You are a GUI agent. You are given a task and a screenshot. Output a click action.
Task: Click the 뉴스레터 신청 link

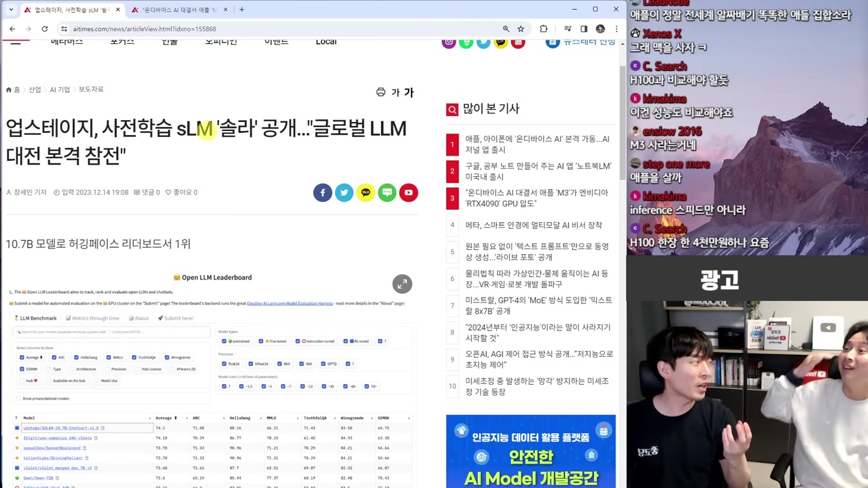[581, 43]
